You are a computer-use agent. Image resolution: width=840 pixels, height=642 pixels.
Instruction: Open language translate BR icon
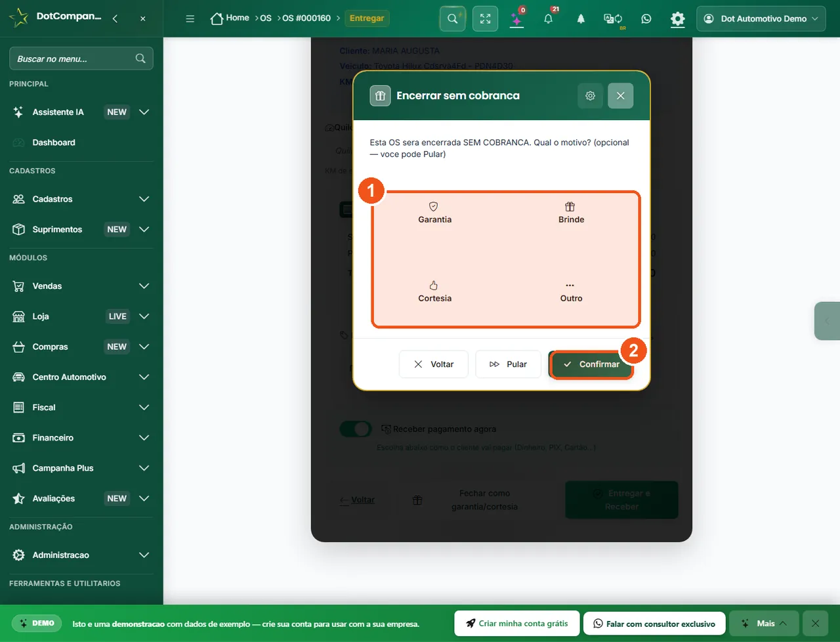click(x=613, y=19)
